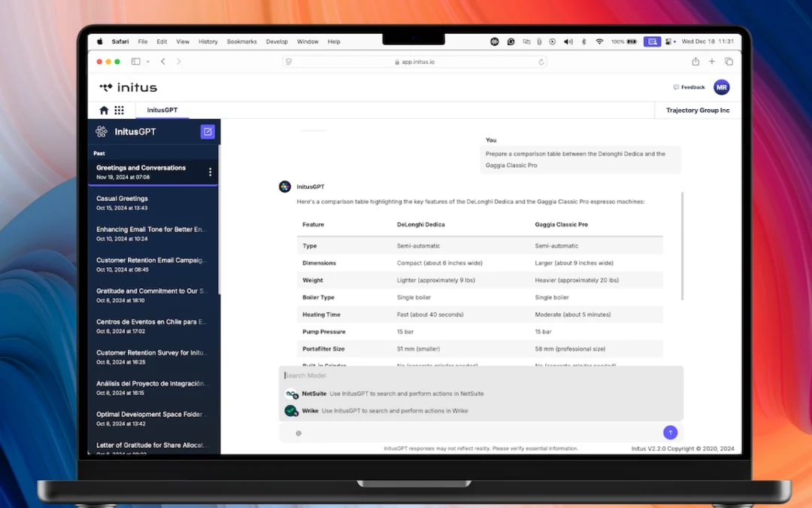Click the Gaggia Classic Pro column header
Image resolution: width=812 pixels, height=508 pixels.
tap(561, 224)
